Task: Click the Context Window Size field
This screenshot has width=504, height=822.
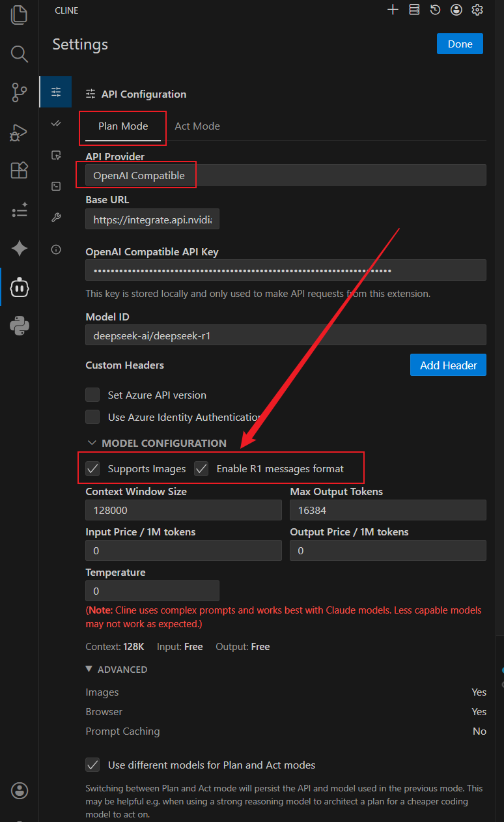Action: [184, 511]
